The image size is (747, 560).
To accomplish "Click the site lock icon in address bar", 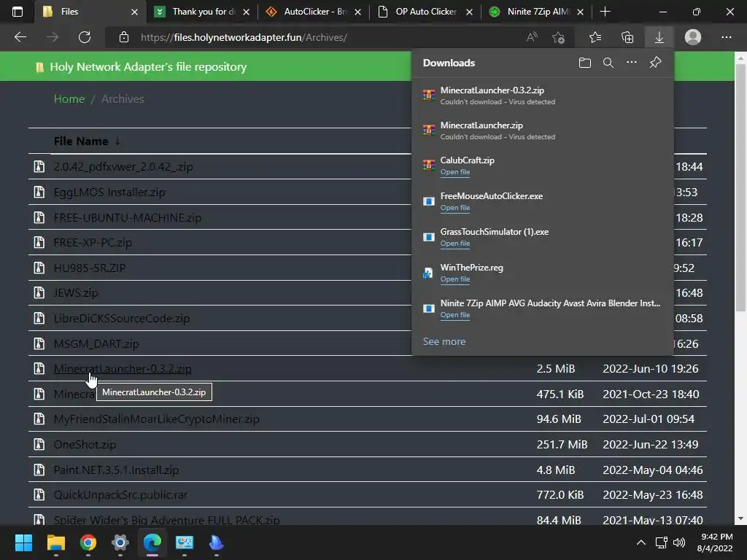I will pyautogui.click(x=124, y=37).
